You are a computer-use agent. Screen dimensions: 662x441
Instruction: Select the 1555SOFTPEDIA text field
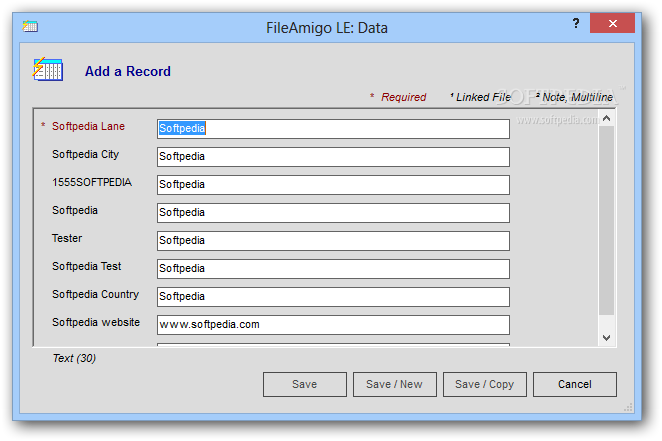(x=334, y=185)
